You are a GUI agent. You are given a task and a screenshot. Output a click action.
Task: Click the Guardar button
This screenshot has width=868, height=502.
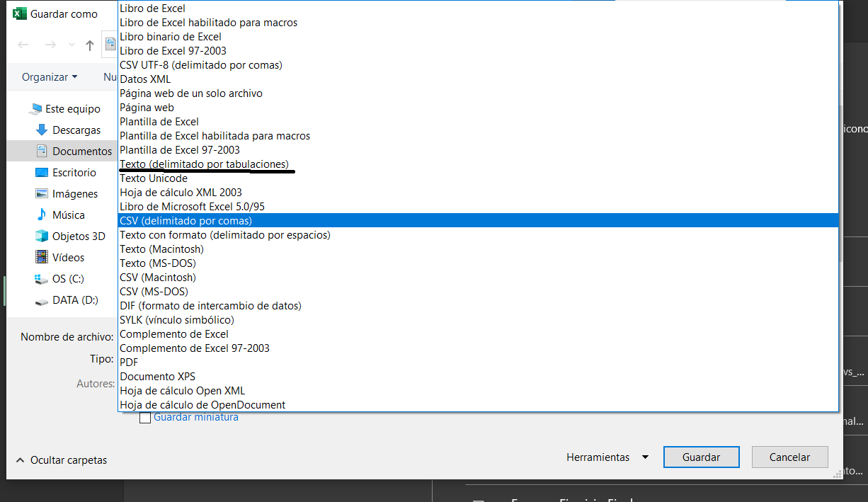coord(701,457)
